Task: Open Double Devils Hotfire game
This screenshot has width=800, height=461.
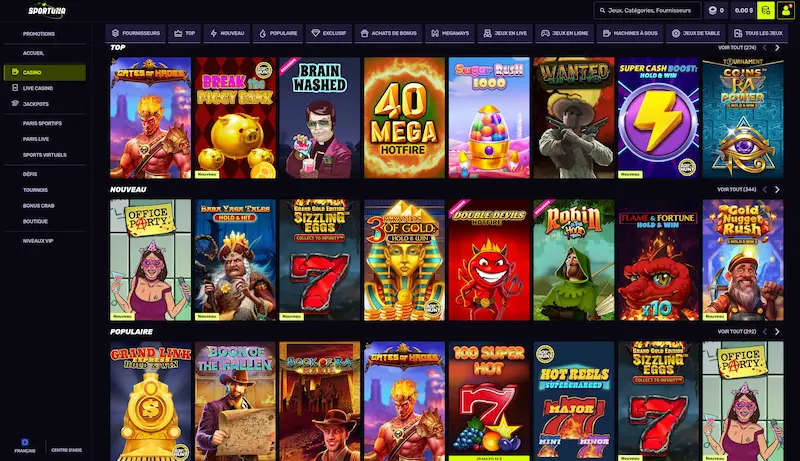Action: (489, 260)
